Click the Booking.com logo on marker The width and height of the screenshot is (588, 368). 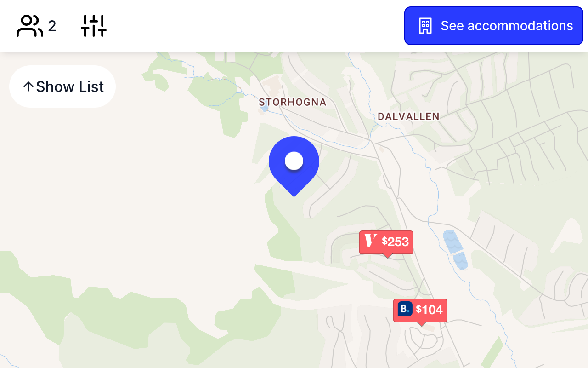(x=405, y=309)
